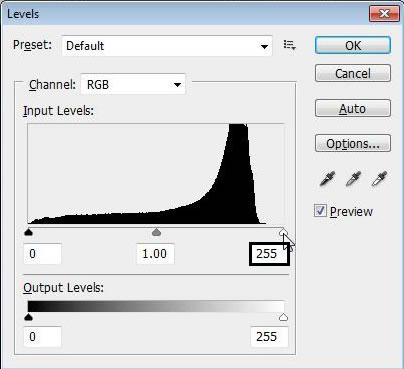
Task: Click the input levels histogram
Action: (156, 174)
